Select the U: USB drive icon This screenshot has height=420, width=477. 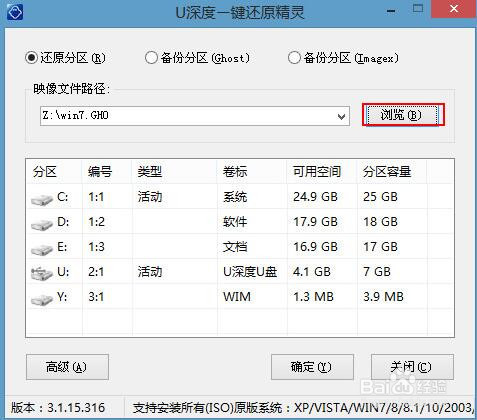point(42,273)
